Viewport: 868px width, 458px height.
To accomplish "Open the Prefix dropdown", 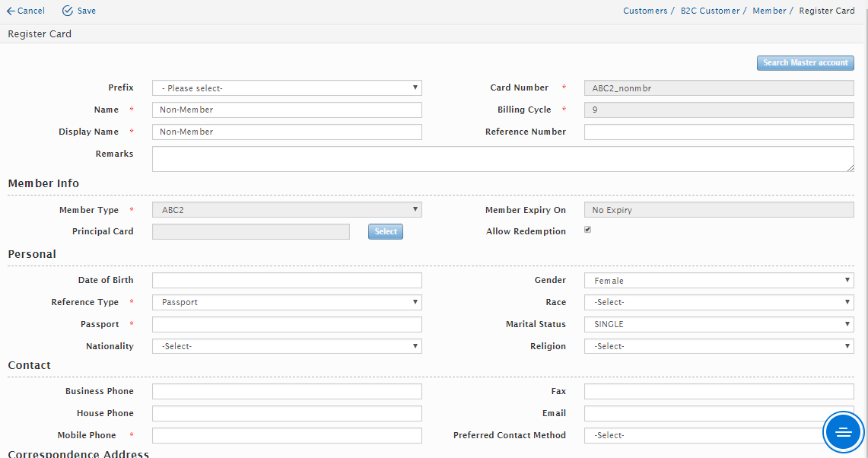I will click(x=287, y=88).
